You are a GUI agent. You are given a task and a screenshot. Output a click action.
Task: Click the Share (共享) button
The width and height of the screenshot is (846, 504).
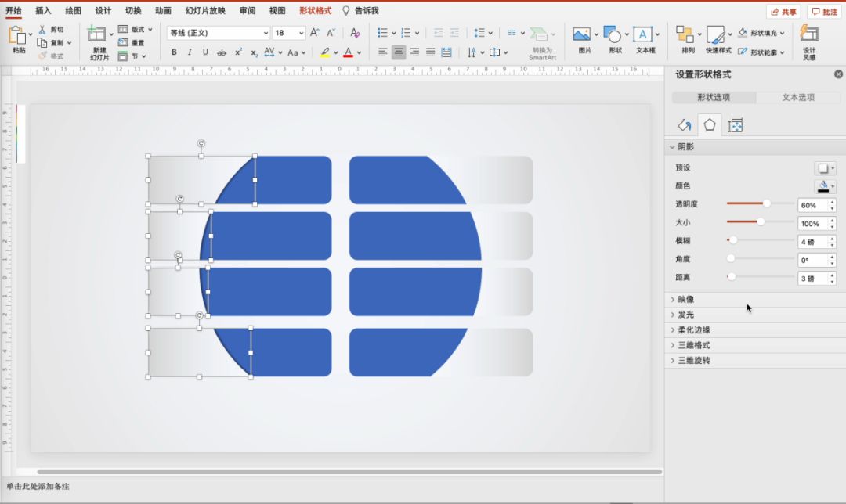783,11
